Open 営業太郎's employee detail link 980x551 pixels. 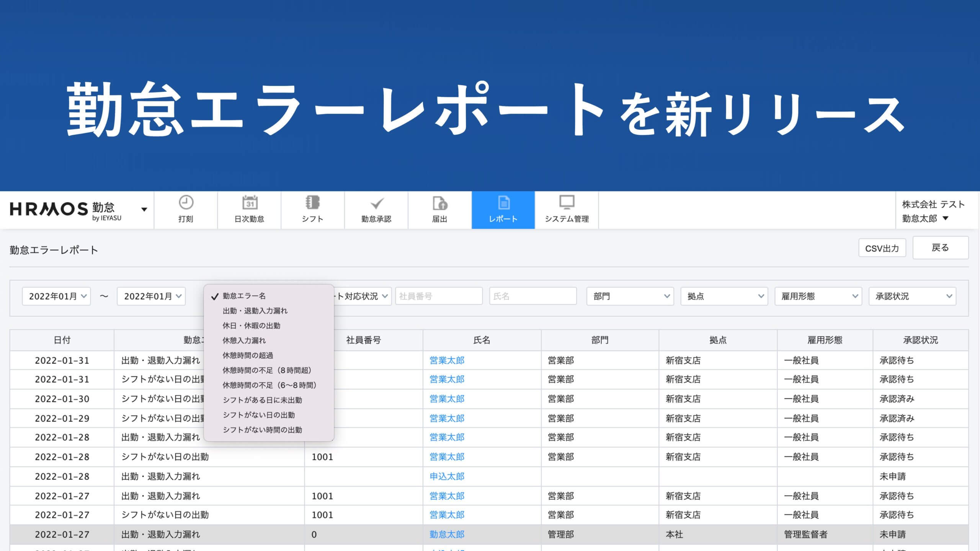tap(447, 360)
